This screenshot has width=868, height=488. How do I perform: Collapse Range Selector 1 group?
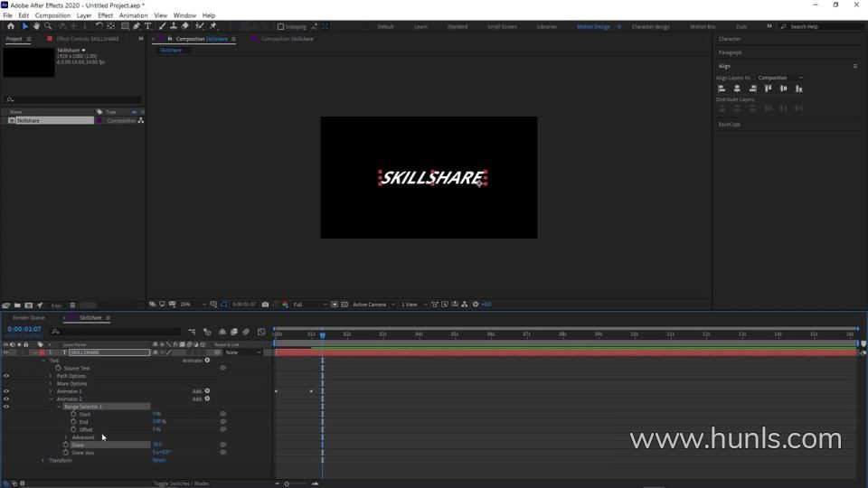pos(60,407)
